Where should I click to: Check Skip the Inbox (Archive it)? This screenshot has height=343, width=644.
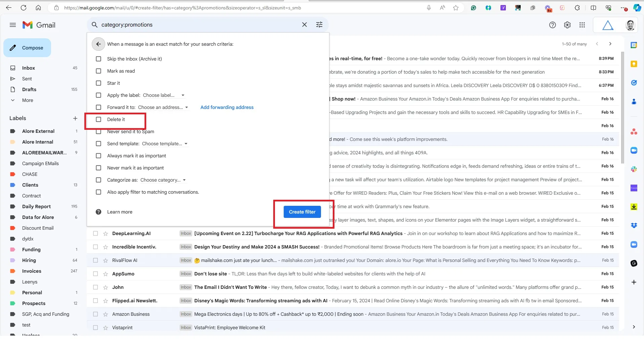(x=98, y=59)
